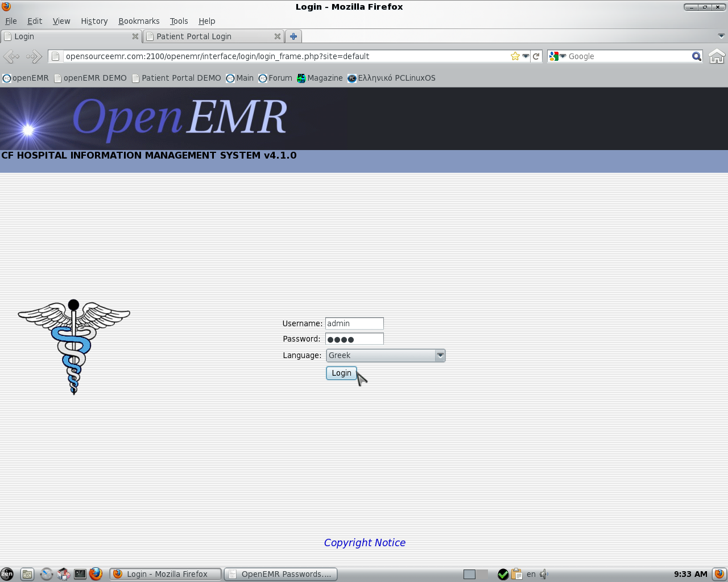This screenshot has height=582, width=728.
Task: Open the file manager taskbar icon
Action: [27, 574]
